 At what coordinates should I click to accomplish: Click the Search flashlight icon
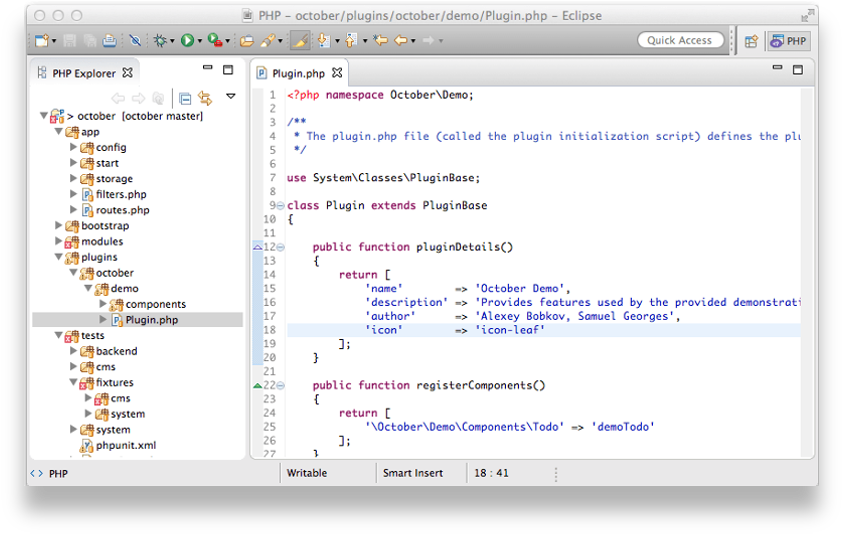point(267,40)
